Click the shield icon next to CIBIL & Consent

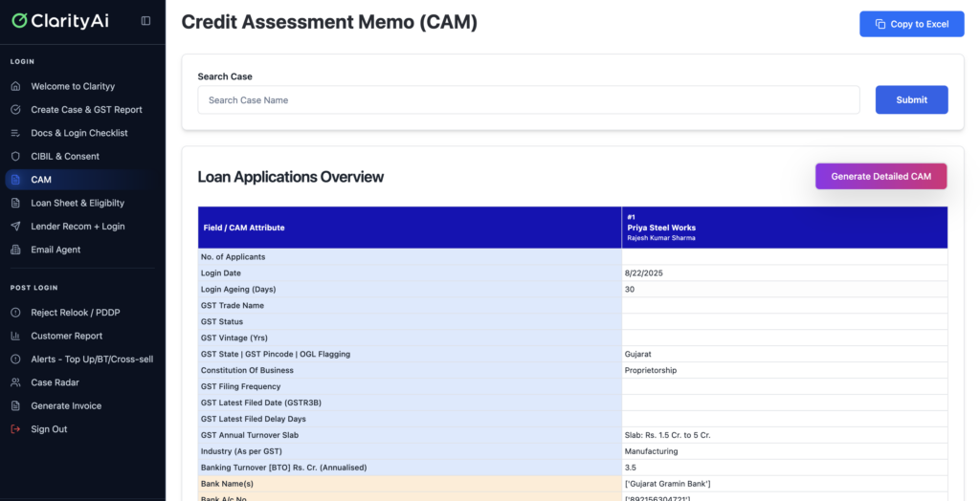point(15,156)
